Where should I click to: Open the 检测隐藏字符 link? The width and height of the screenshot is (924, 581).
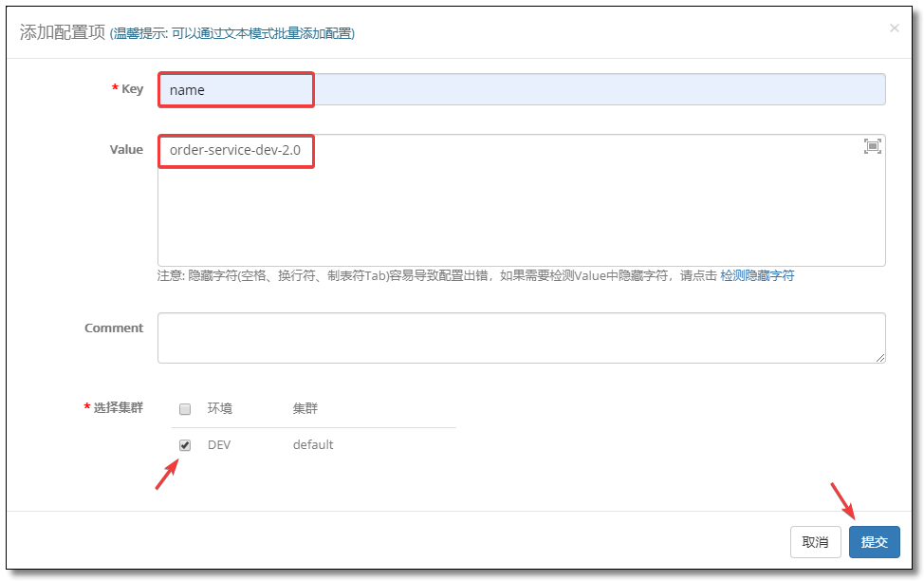pos(757,275)
